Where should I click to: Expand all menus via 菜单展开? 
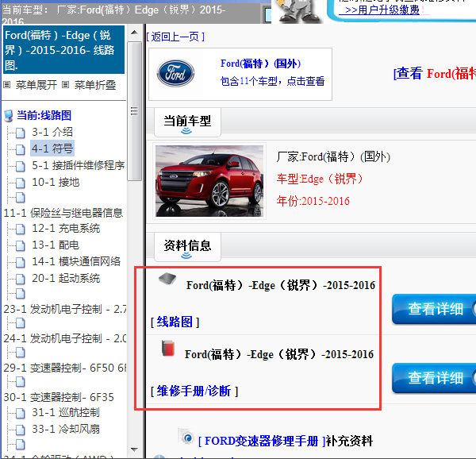pos(36,85)
